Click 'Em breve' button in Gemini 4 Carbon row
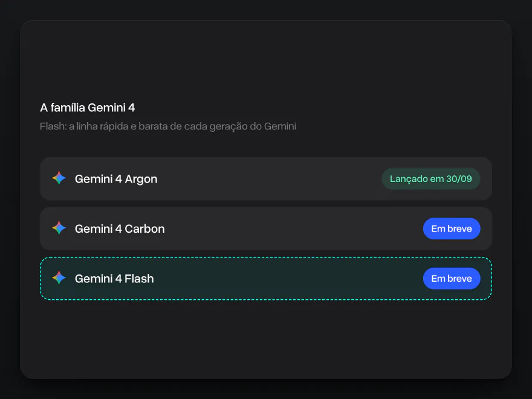Screen dimensions: 532x399 [x=452, y=229]
